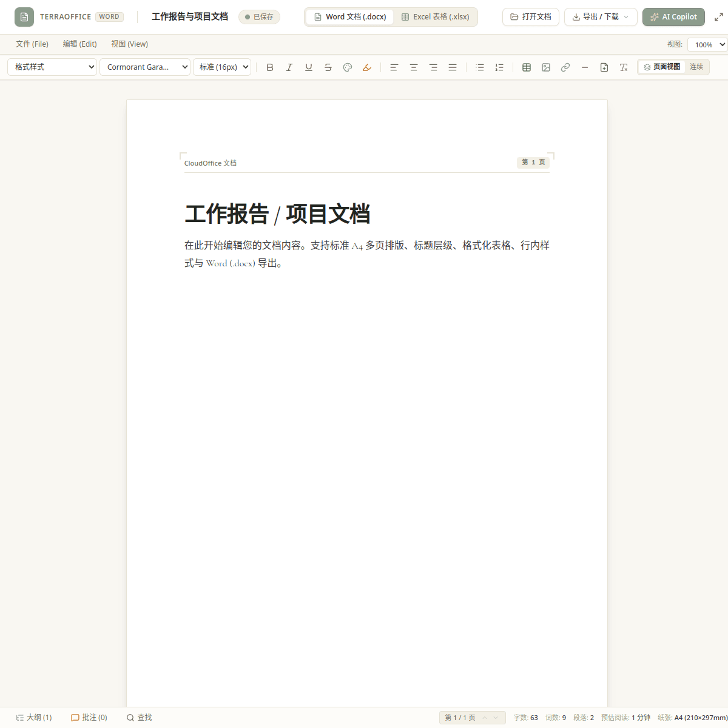Click the heading 工作报告 / 项目文档
This screenshot has height=728, width=728.
pos(277,214)
